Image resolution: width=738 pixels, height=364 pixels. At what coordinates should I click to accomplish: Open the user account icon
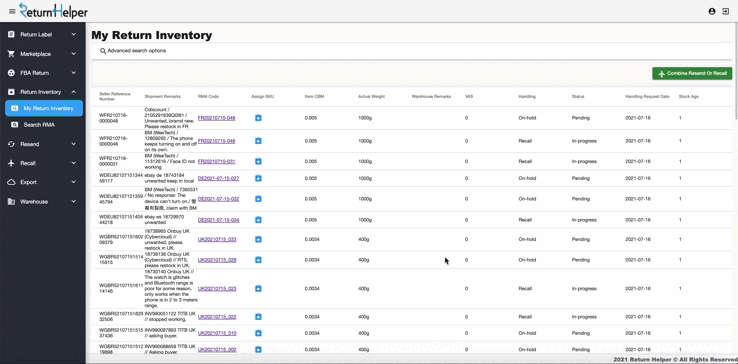click(x=712, y=11)
